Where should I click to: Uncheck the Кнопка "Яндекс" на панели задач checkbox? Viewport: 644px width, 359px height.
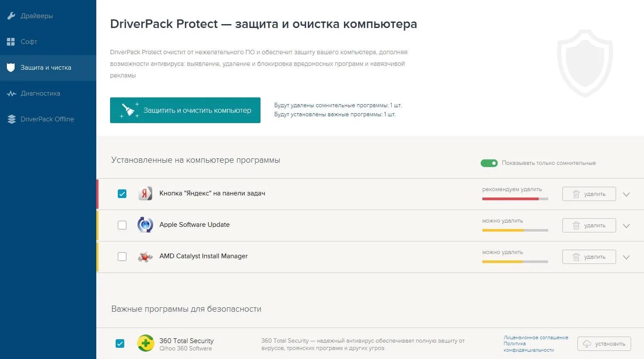click(x=122, y=194)
